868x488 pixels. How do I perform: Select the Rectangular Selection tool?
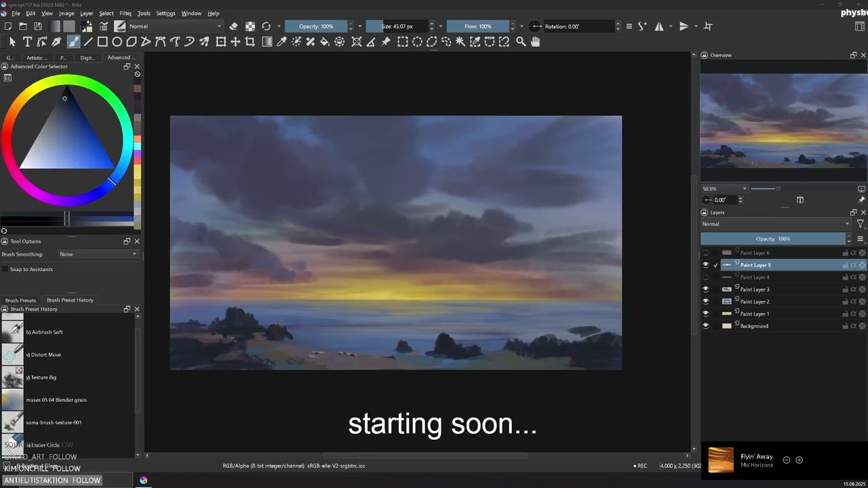click(x=402, y=41)
